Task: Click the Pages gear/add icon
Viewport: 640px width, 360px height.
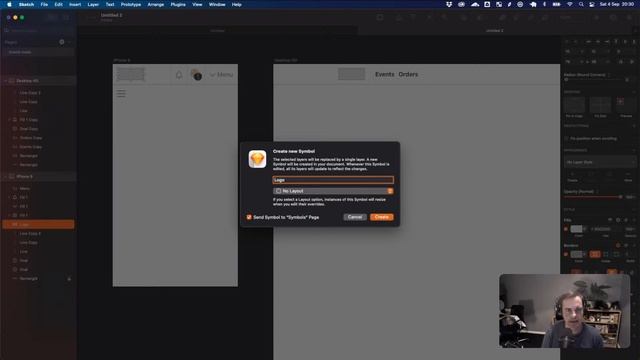Action: (x=62, y=42)
